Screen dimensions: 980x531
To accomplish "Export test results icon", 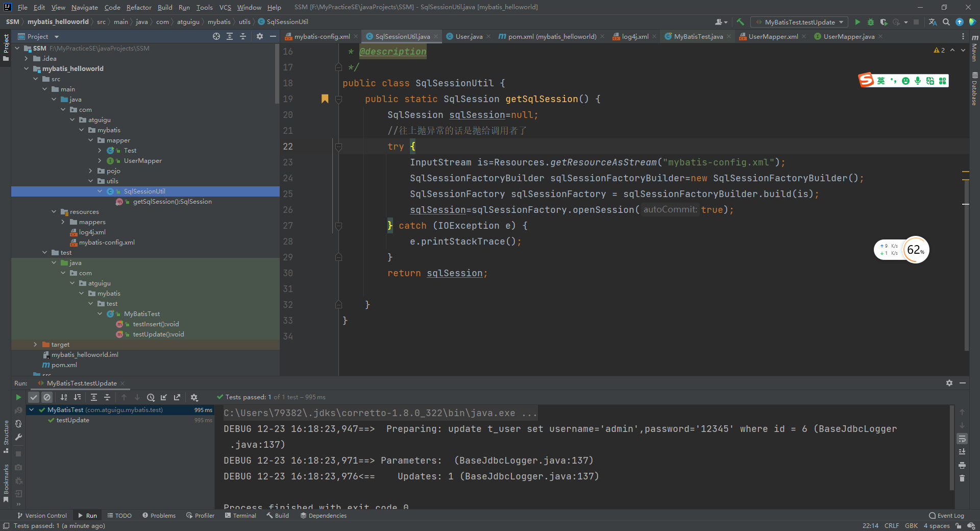I will coord(177,397).
